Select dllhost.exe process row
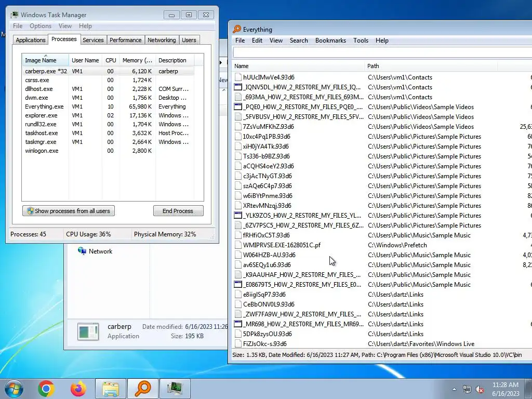532x399 pixels. tap(108, 89)
